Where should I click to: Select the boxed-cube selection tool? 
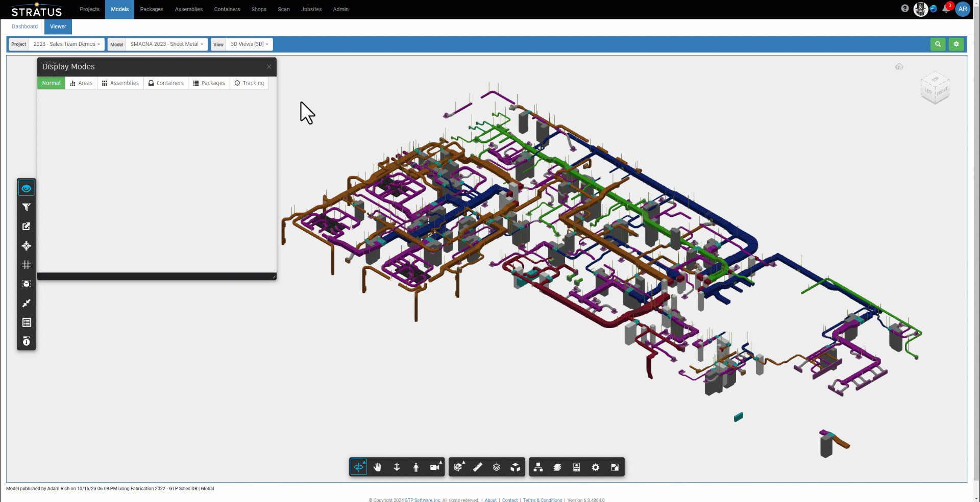[27, 284]
